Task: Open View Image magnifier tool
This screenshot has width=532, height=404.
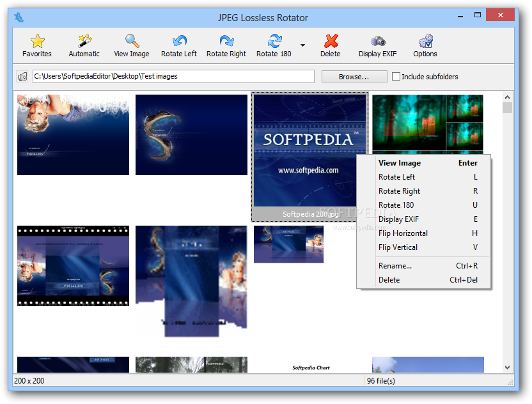Action: [132, 41]
